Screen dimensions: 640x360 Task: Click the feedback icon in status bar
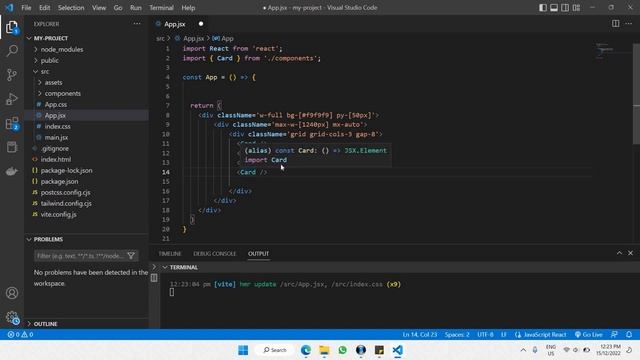coord(614,334)
